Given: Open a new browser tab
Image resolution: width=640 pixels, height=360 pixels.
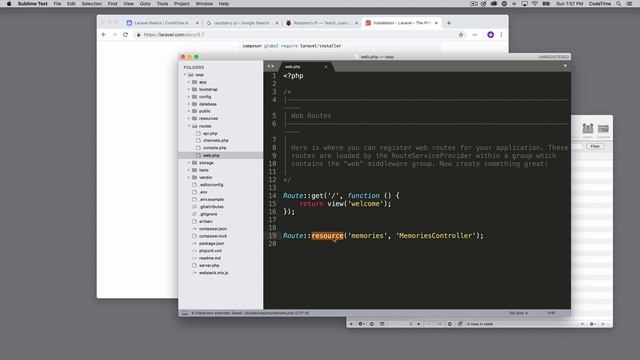Looking at the screenshot, I should point(449,23).
